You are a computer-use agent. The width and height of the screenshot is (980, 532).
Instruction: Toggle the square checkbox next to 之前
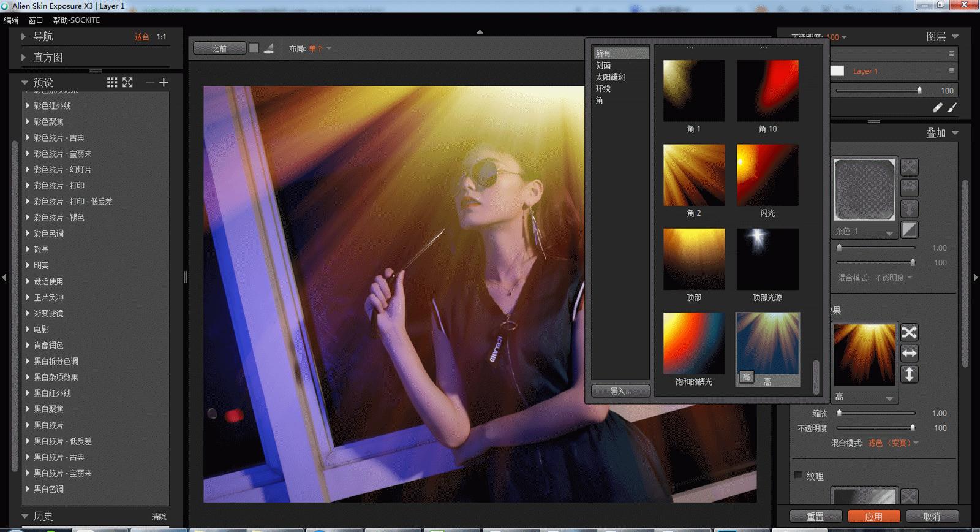tap(254, 48)
